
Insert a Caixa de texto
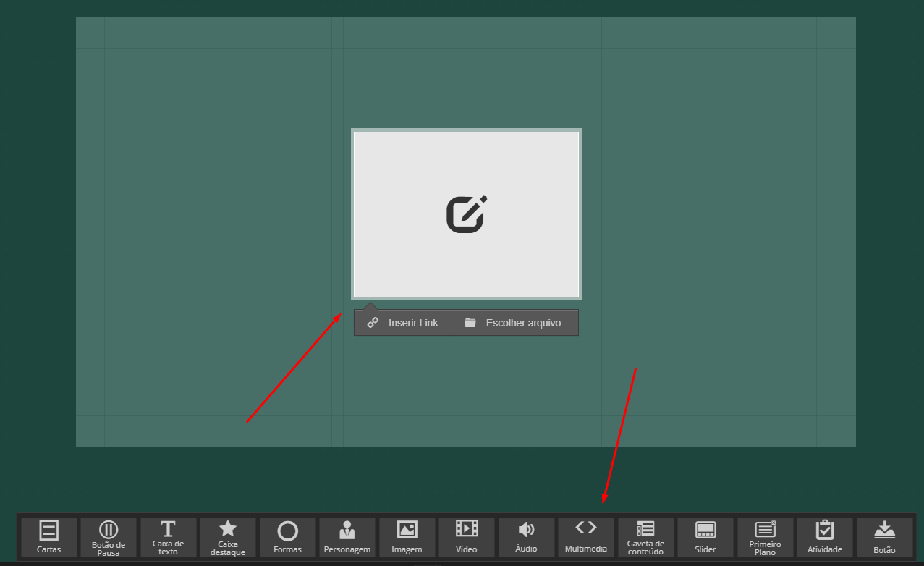tap(168, 537)
